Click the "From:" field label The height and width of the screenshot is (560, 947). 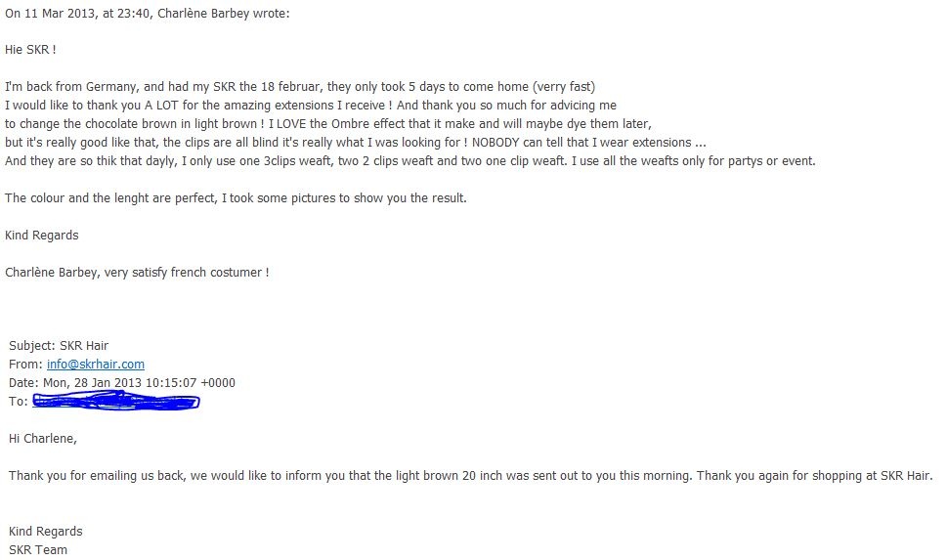(25, 365)
